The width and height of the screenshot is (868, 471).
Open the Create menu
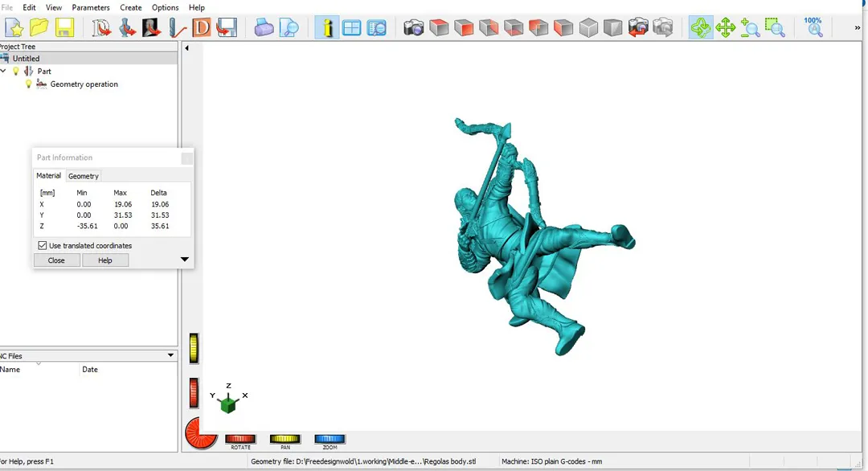(x=131, y=7)
